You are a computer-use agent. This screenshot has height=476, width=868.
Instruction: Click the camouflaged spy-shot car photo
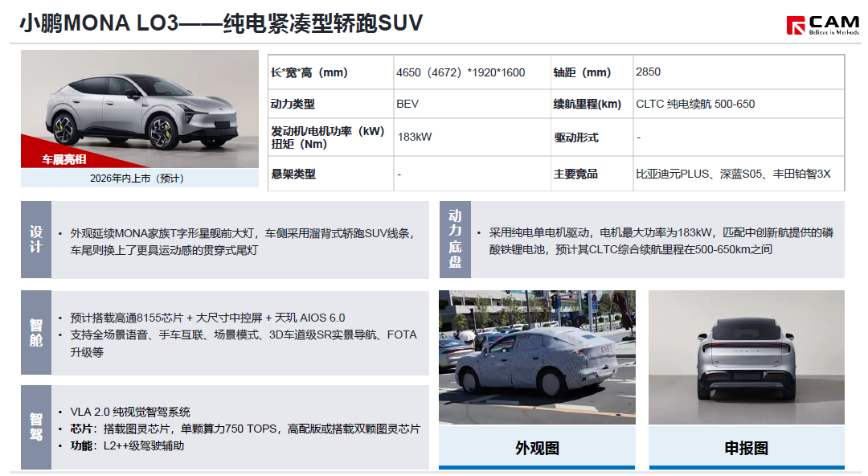point(537,358)
